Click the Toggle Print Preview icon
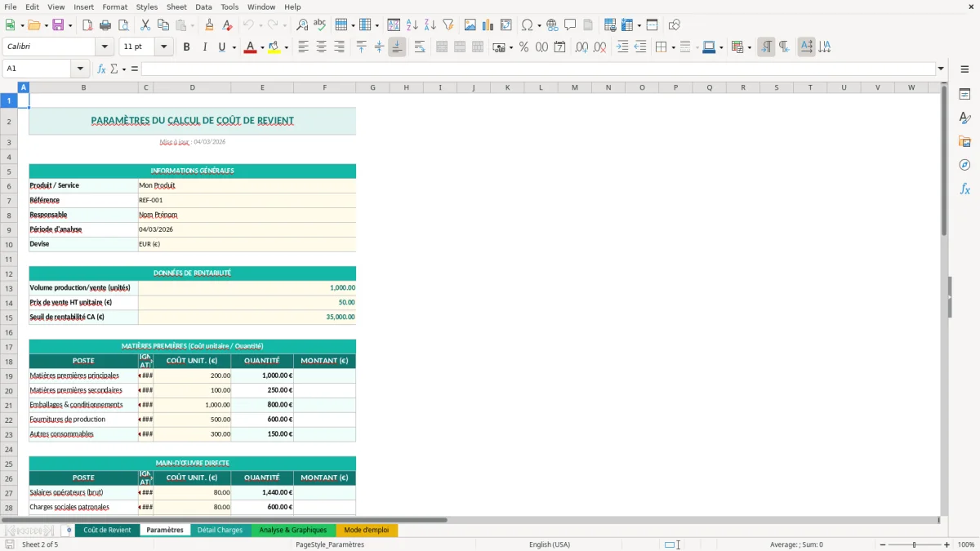 [x=123, y=25]
